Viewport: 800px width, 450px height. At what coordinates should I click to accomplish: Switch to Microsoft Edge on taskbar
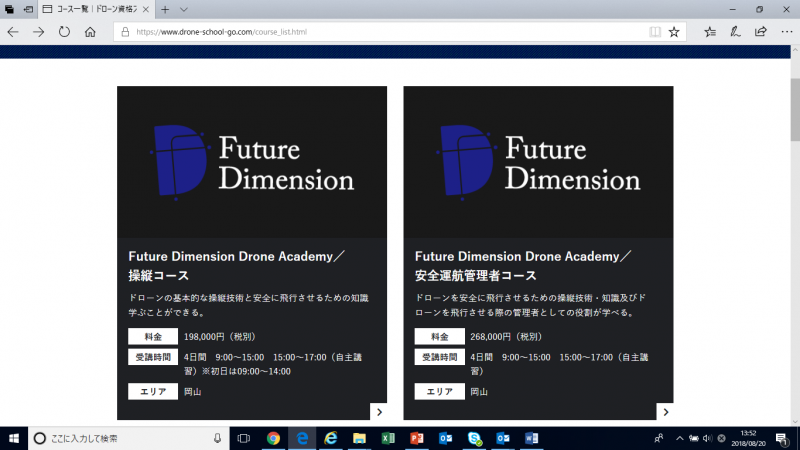coord(302,438)
